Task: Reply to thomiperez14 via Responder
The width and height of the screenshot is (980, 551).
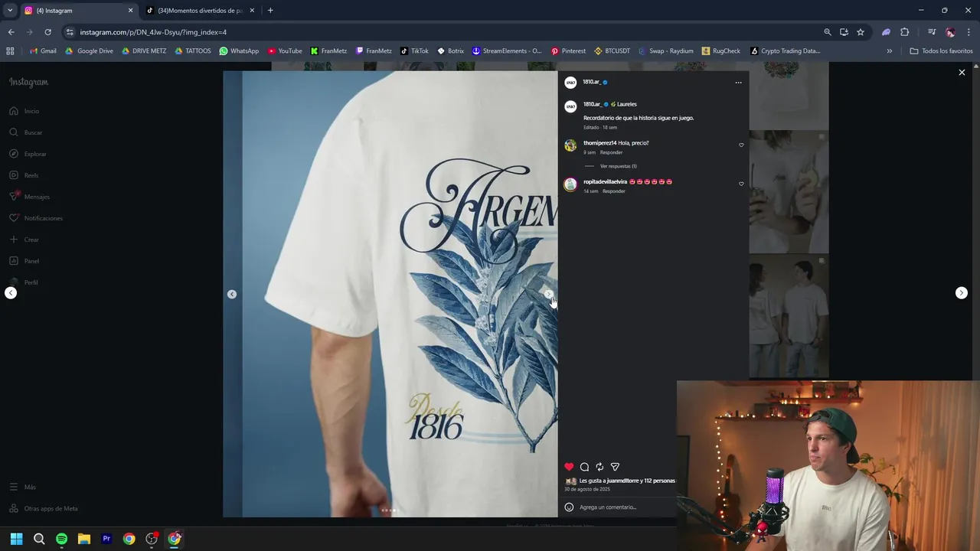Action: 611,152
